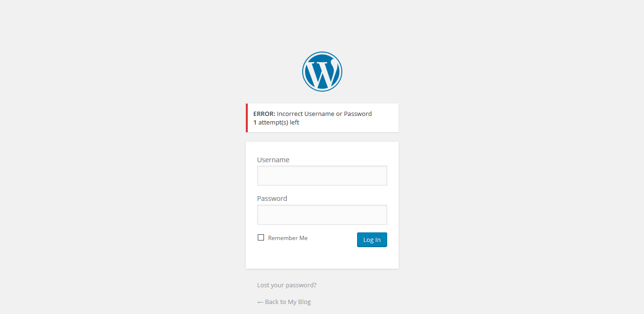Click the "attempt(s) left" notice text
Image resolution: width=644 pixels, height=314 pixels.
pyautogui.click(x=279, y=123)
